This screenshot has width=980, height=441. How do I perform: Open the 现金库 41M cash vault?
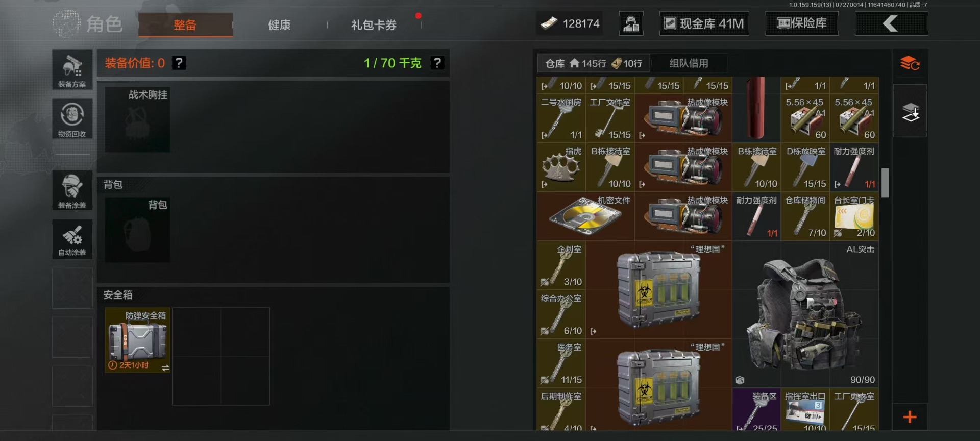click(704, 23)
